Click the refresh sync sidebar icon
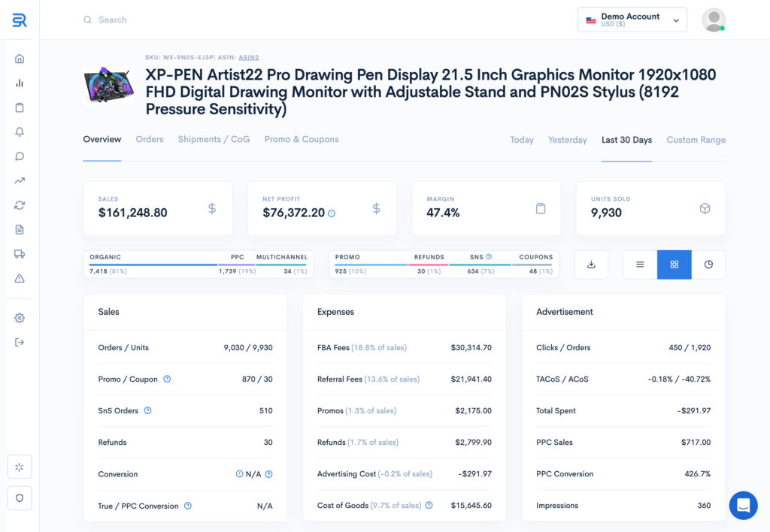 [x=20, y=205]
